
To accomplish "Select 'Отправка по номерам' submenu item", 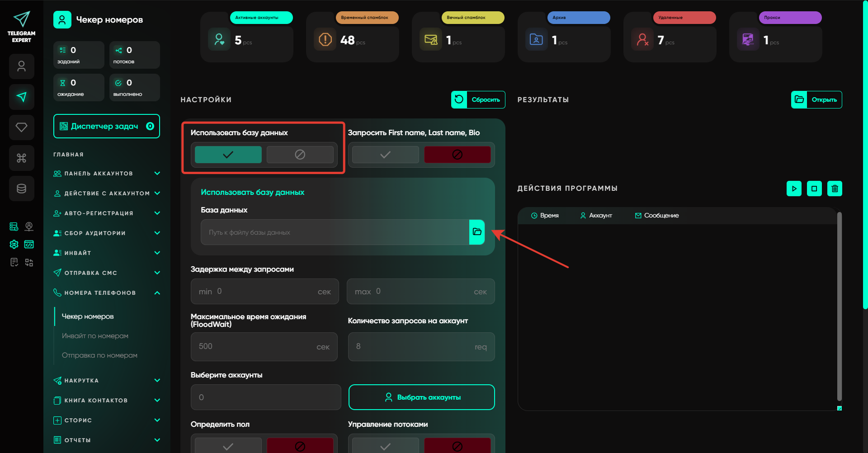I will point(99,355).
